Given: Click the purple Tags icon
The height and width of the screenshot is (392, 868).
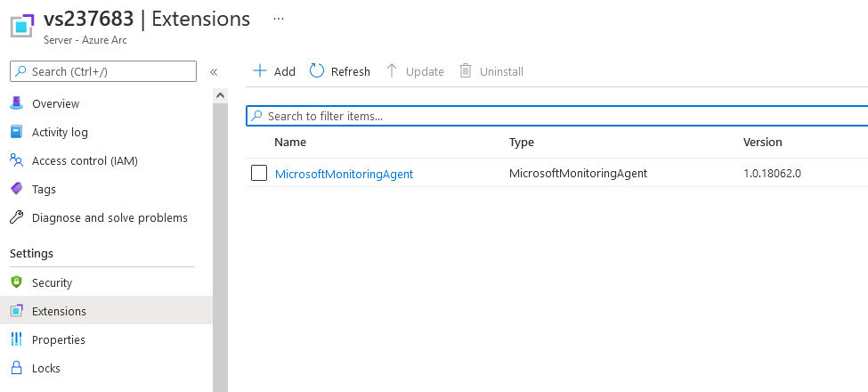Looking at the screenshot, I should 17,189.
